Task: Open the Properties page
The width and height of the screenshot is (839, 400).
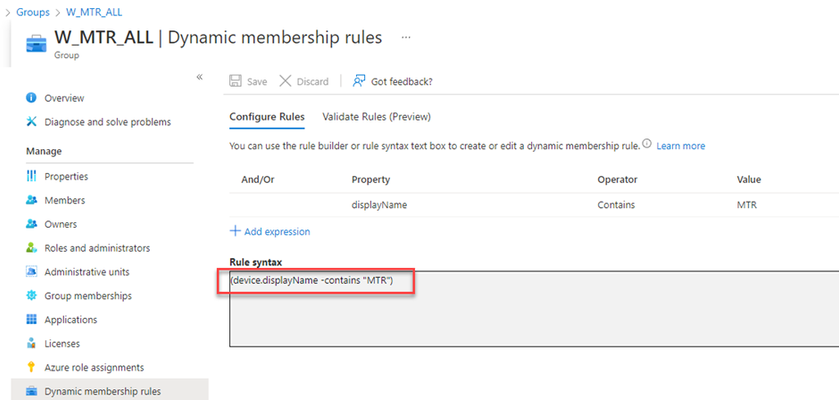Action: 66,176
